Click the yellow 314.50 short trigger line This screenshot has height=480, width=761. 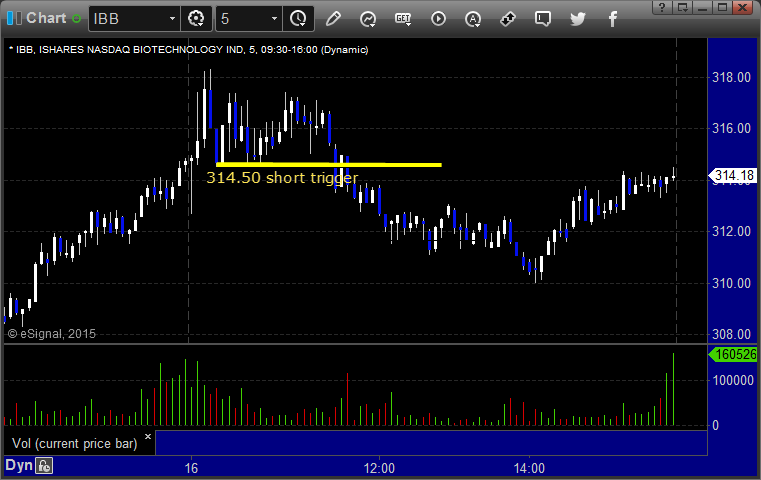(x=329, y=165)
